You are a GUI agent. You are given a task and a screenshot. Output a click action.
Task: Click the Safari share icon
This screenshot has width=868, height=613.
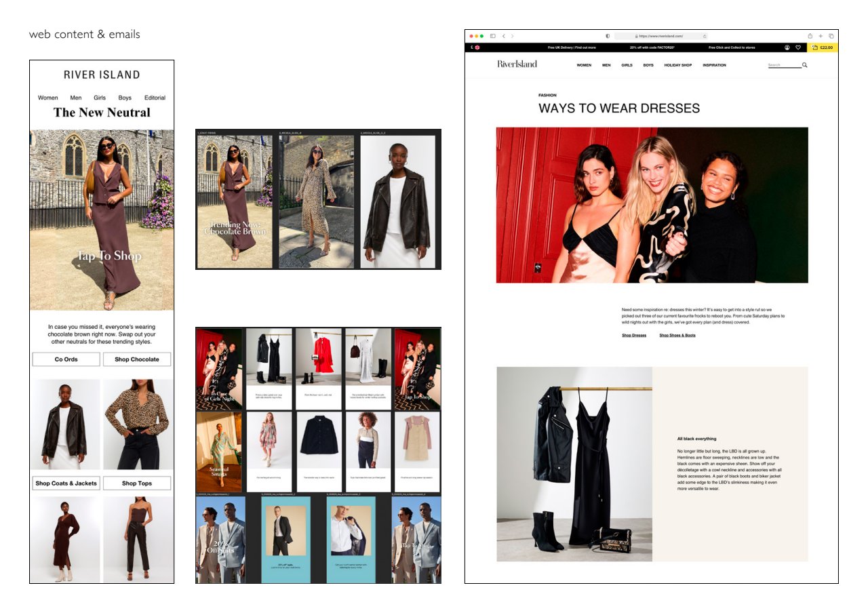[810, 36]
